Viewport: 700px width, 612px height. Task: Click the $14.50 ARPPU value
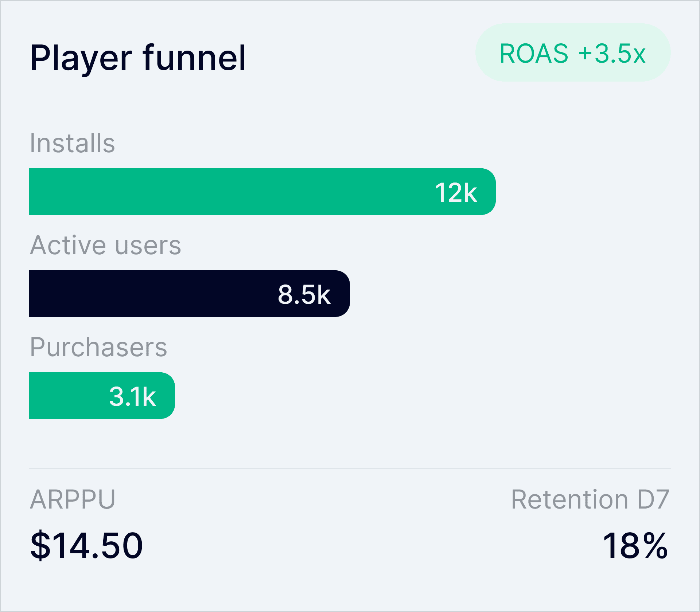[x=86, y=545]
